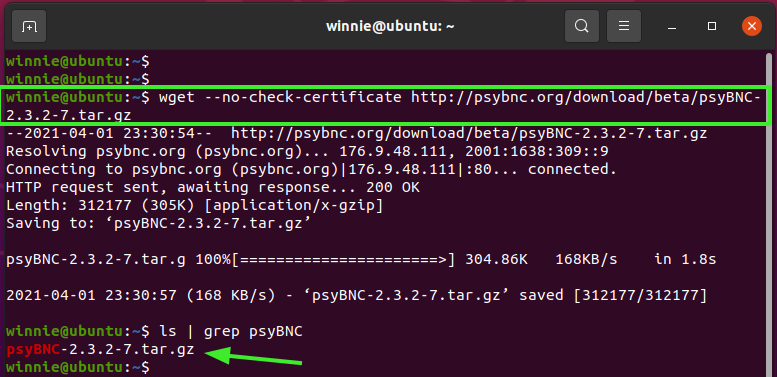Click the download progress bar 100%

click(326, 259)
